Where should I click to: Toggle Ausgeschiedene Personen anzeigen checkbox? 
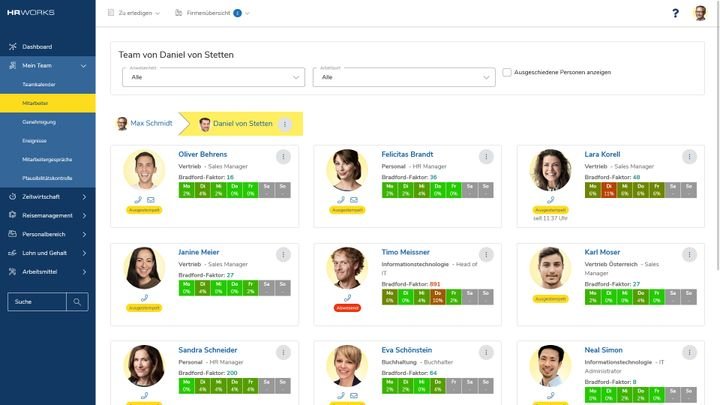506,72
